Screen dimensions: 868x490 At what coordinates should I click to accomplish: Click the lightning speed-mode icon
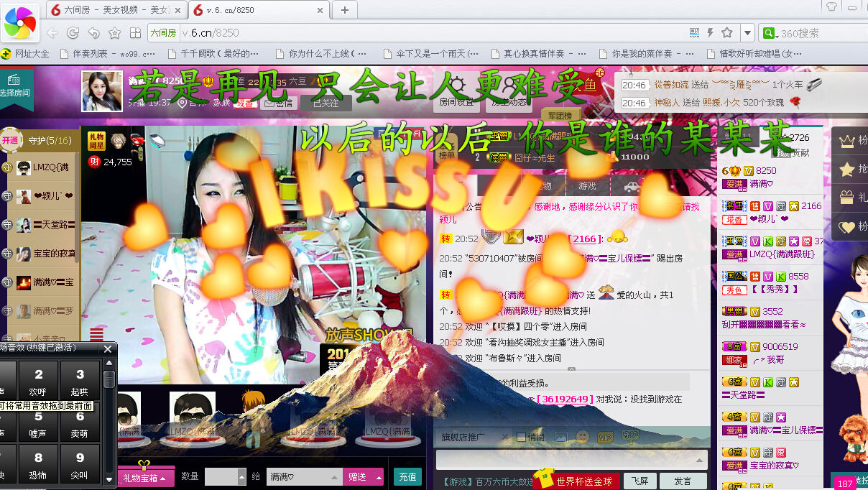pyautogui.click(x=711, y=33)
